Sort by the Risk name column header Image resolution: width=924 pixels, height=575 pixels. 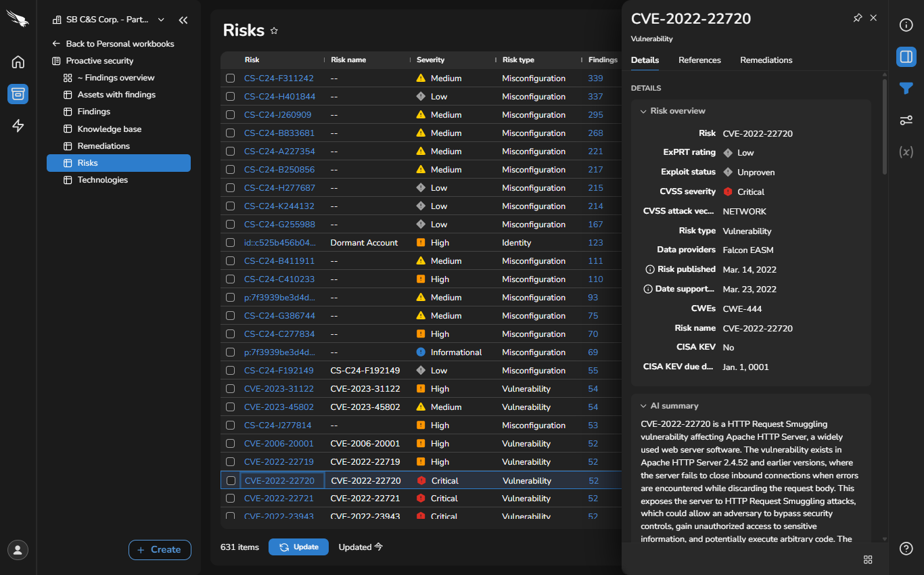coord(348,60)
